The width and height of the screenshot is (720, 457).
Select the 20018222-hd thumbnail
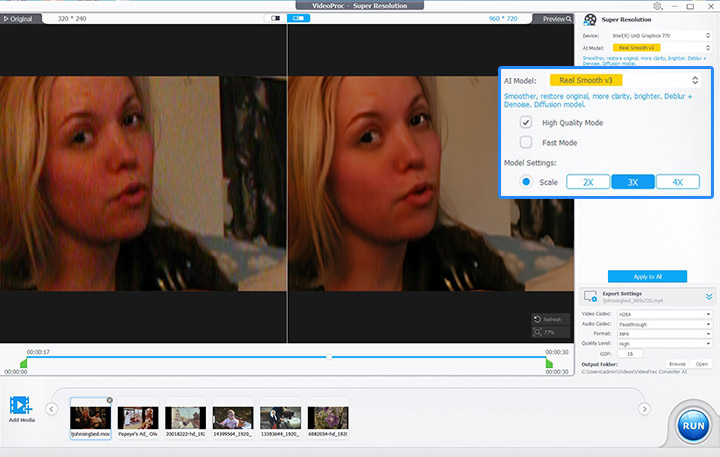186,418
